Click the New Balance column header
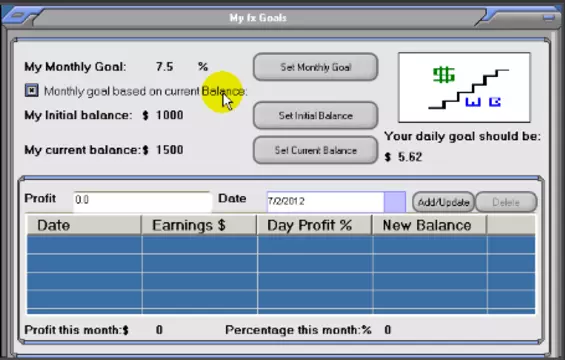The width and height of the screenshot is (565, 360). coord(430,225)
